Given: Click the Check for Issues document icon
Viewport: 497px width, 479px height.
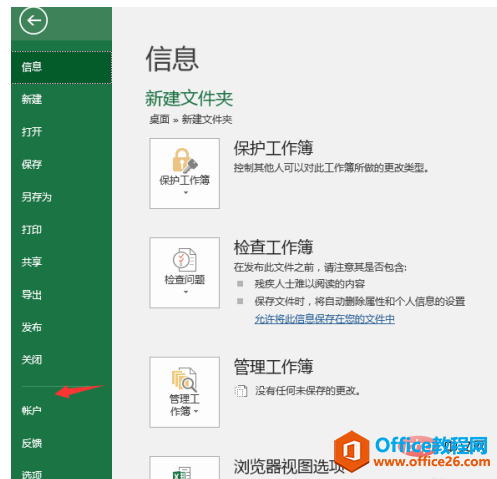Looking at the screenshot, I should [185, 260].
